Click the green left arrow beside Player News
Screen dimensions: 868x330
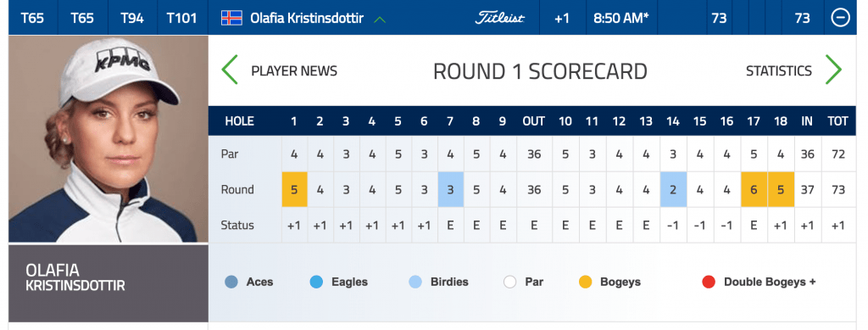coord(230,70)
